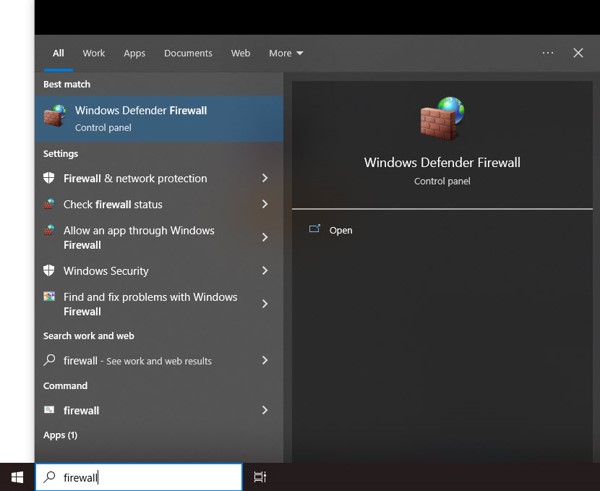Switch to the Documents tab
The height and width of the screenshot is (491, 600).
(188, 53)
